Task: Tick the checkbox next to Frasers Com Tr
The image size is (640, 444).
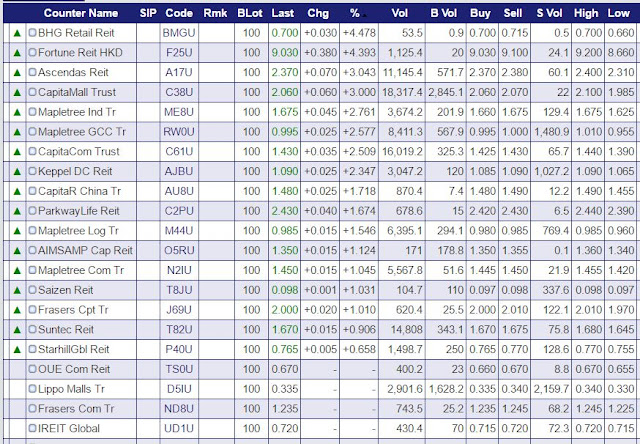Action: (33, 409)
